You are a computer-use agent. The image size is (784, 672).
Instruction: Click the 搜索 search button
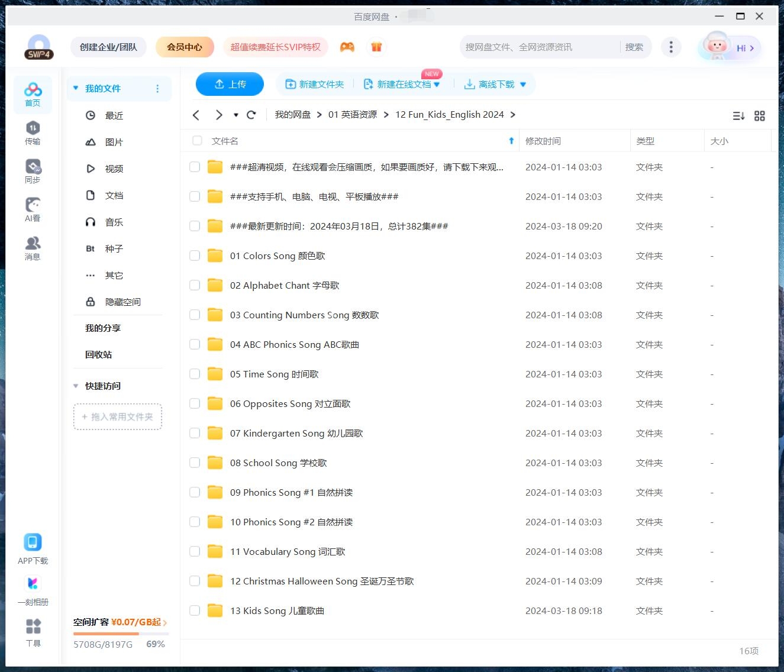[x=634, y=47]
